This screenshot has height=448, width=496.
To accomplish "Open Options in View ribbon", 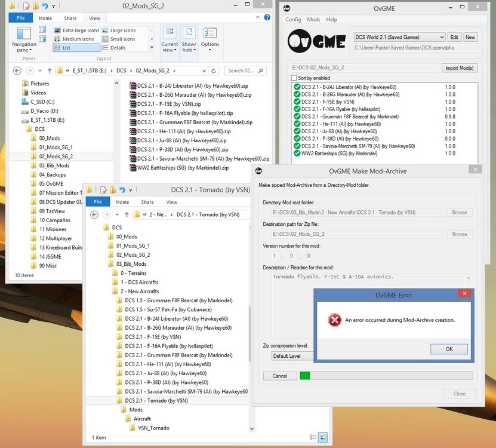I will (210, 39).
